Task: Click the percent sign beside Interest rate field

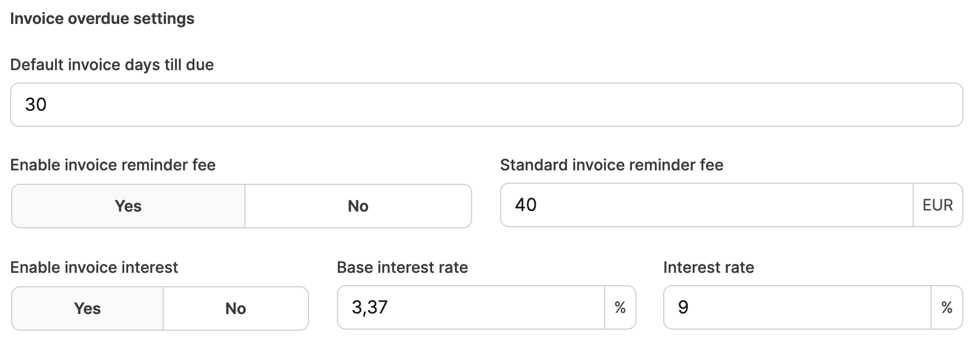Action: click(947, 307)
